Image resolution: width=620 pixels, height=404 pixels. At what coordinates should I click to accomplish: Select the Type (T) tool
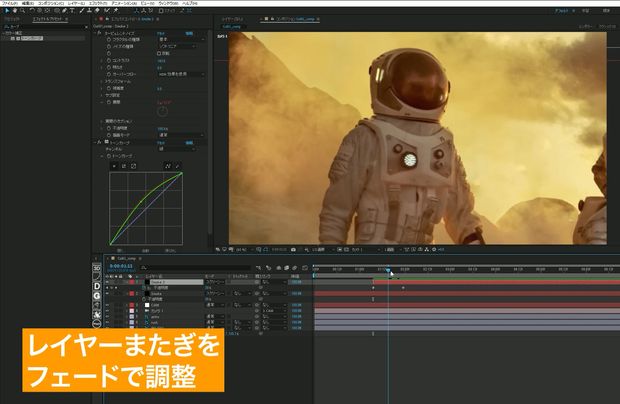(72, 11)
